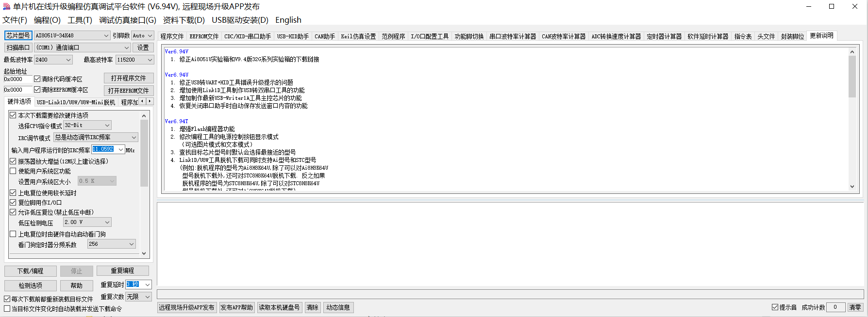This screenshot has width=868, height=317.
Task: Click the 下载/编程 button
Action: point(31,271)
